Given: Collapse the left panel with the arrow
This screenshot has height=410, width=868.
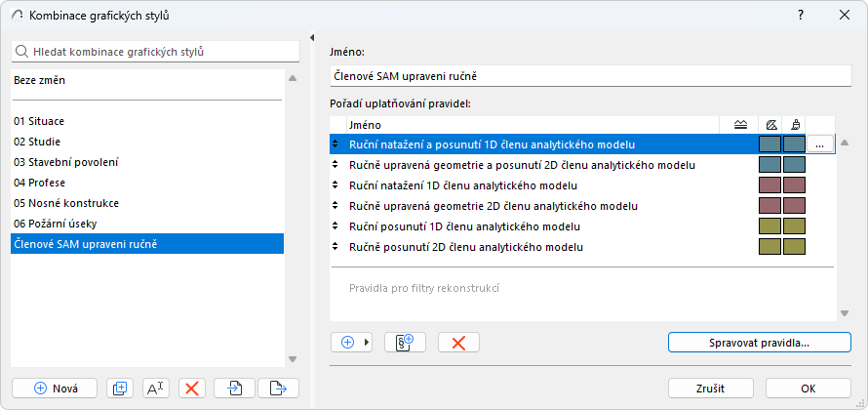Looking at the screenshot, I should tap(311, 38).
